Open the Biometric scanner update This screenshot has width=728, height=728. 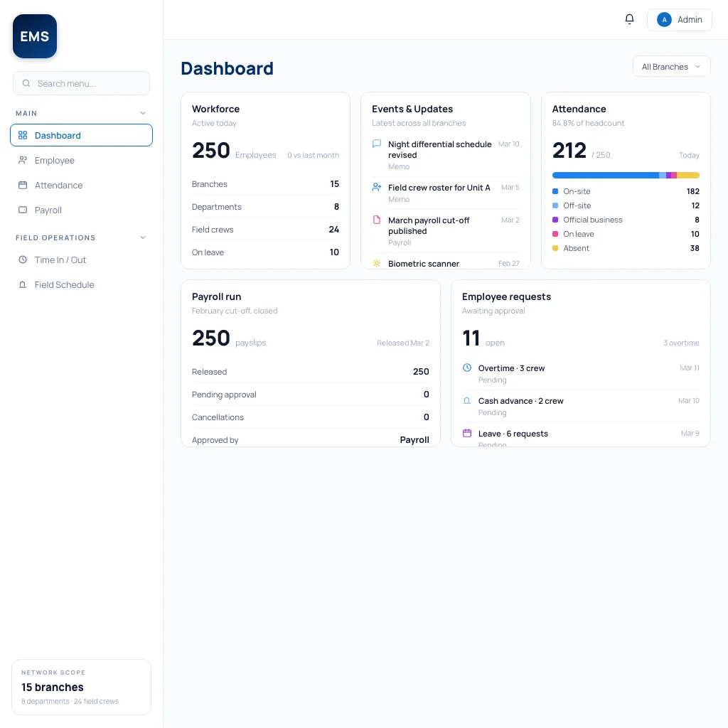445,263
